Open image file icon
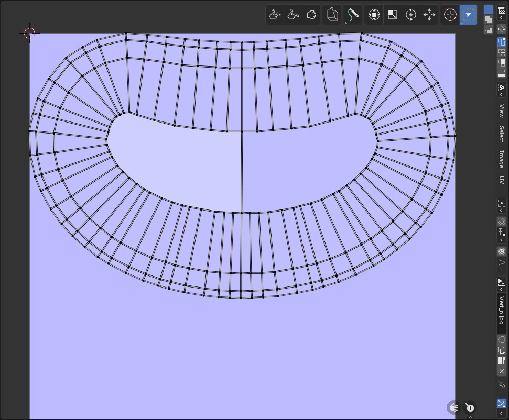Image resolution: width=509 pixels, height=420 pixels. 502,361
